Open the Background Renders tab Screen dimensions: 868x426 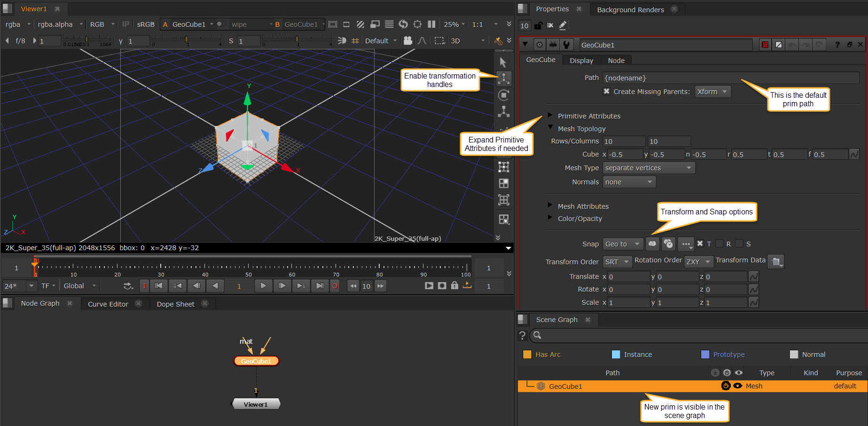pos(630,9)
